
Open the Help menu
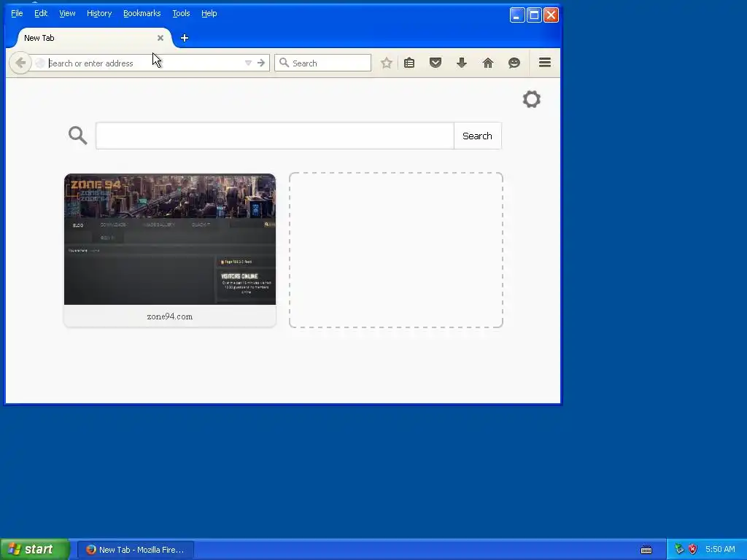tap(209, 13)
